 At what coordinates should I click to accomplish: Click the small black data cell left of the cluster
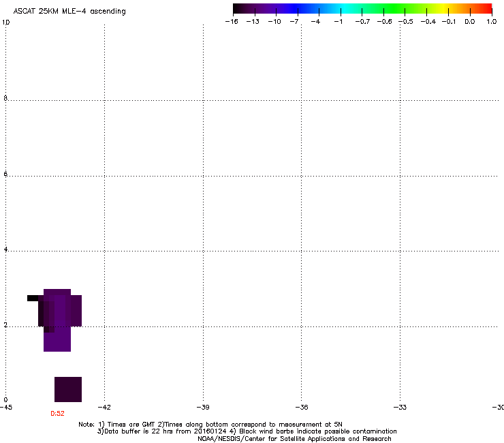point(33,299)
